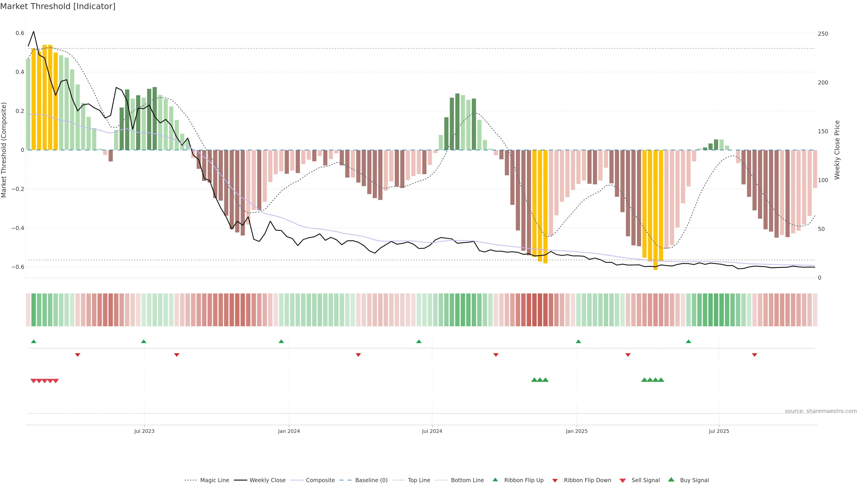Click the Market Threshold [Indicator] chart title
The height and width of the screenshot is (488, 868).
click(58, 6)
